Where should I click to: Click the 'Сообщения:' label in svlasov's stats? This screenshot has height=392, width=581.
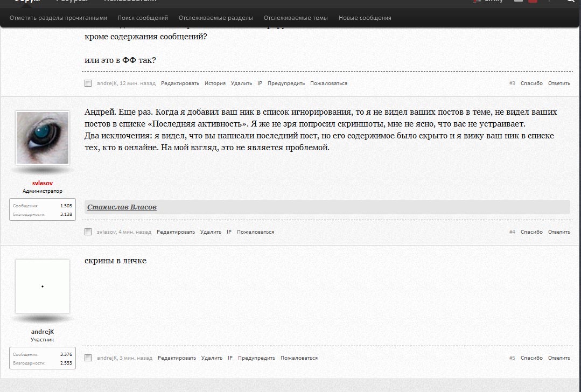point(25,206)
